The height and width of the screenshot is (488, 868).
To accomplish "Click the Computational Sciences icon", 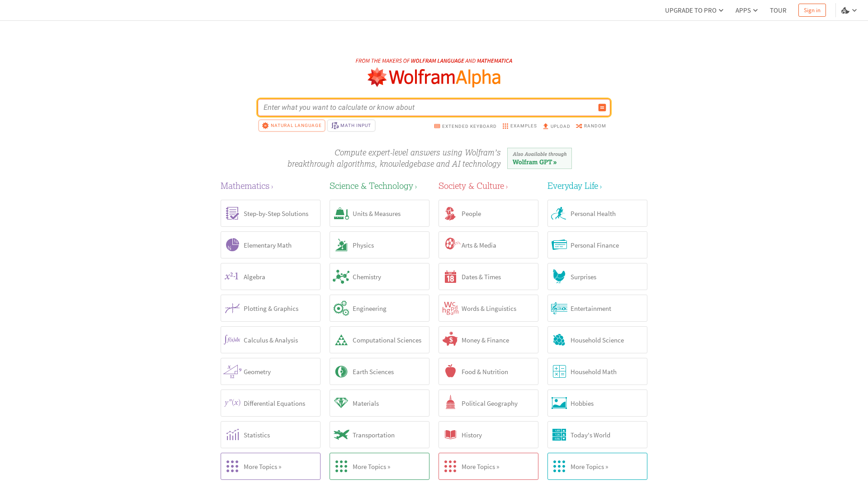I will coord(341,340).
